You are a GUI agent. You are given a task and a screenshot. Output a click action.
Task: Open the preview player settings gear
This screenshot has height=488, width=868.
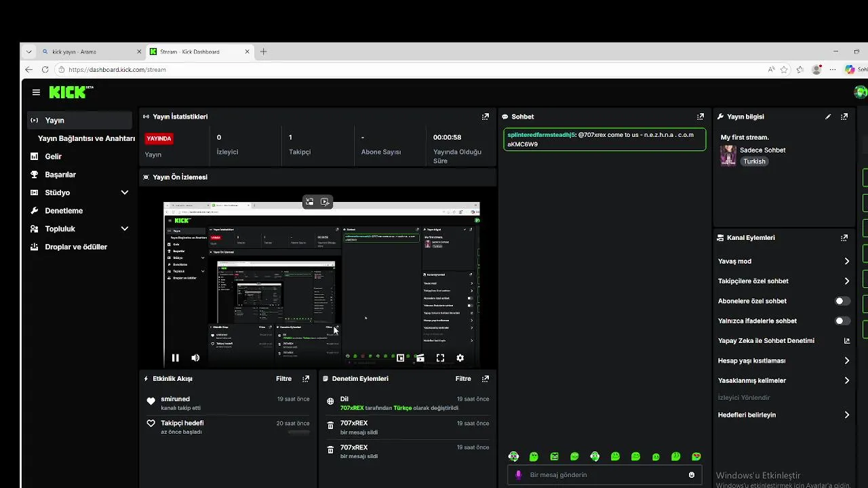tap(460, 358)
